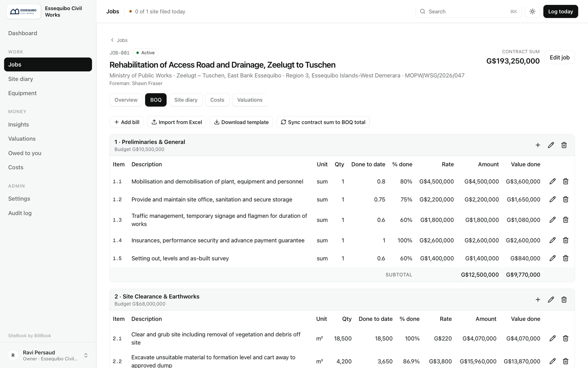This screenshot has height=368, width=588.
Task: Delete item 1.1 Mobilisation using trash icon
Action: pos(566,181)
